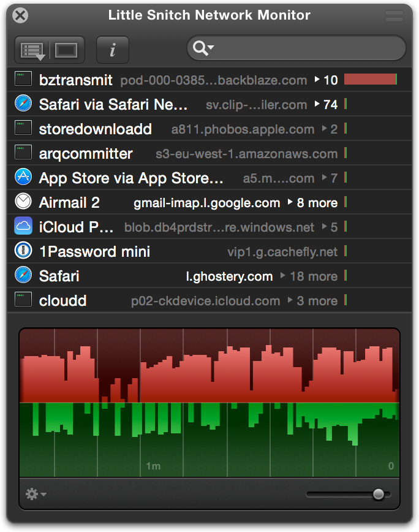Click the search magnifier dropdown icon
Viewport: 419px width, 532px height.
point(203,48)
